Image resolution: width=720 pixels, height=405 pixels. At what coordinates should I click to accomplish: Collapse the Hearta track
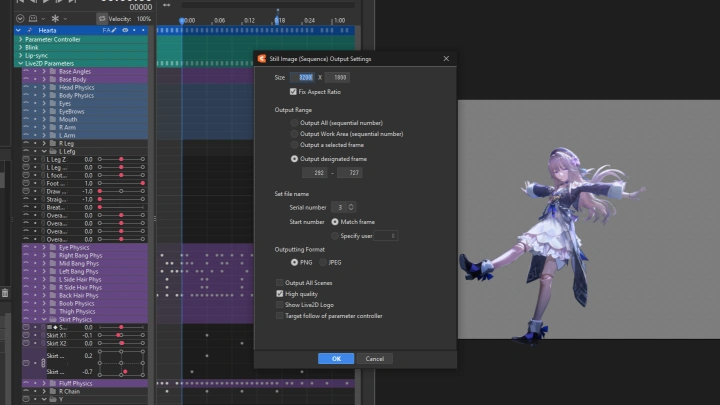point(18,30)
